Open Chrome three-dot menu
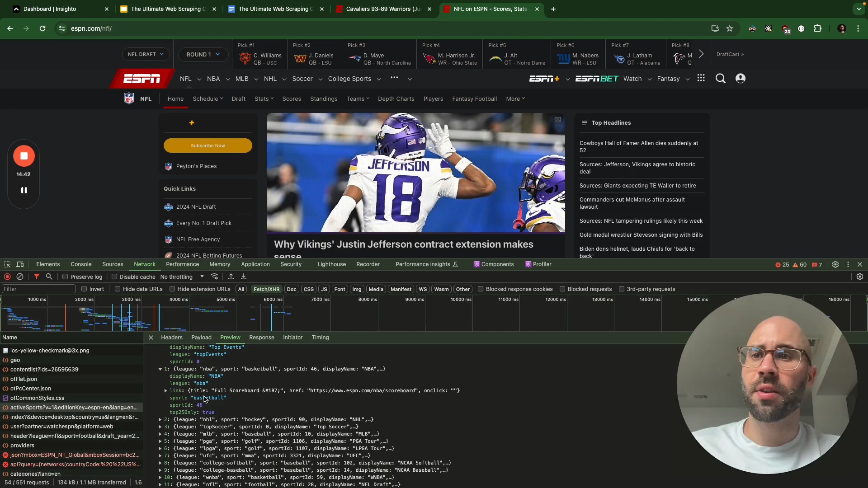868x488 pixels. pyautogui.click(x=858, y=28)
